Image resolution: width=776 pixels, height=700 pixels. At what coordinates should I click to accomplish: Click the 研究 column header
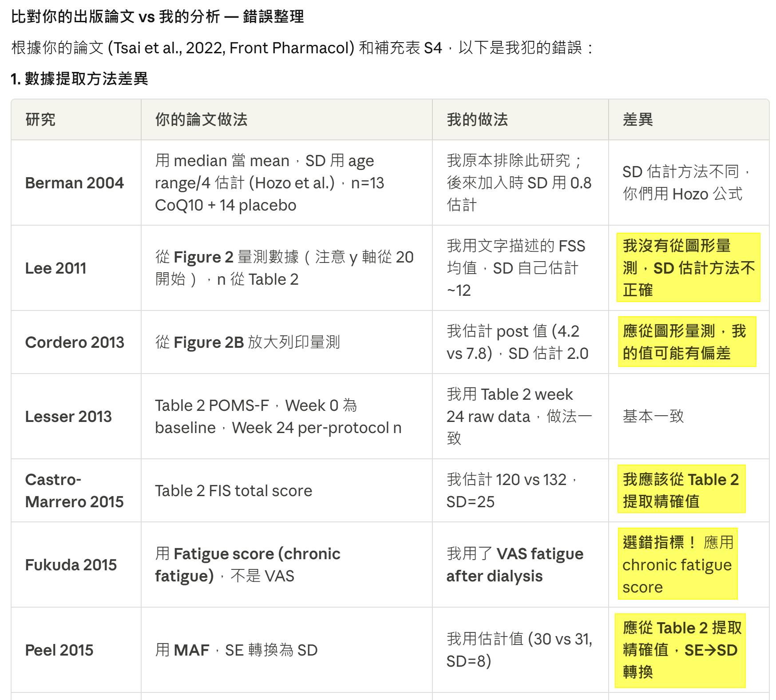tap(40, 119)
